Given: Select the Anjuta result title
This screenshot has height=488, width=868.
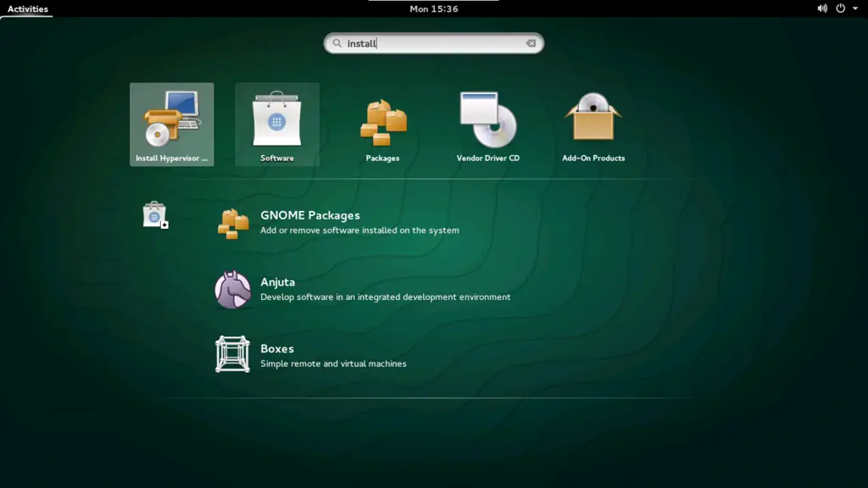Looking at the screenshot, I should (x=278, y=282).
